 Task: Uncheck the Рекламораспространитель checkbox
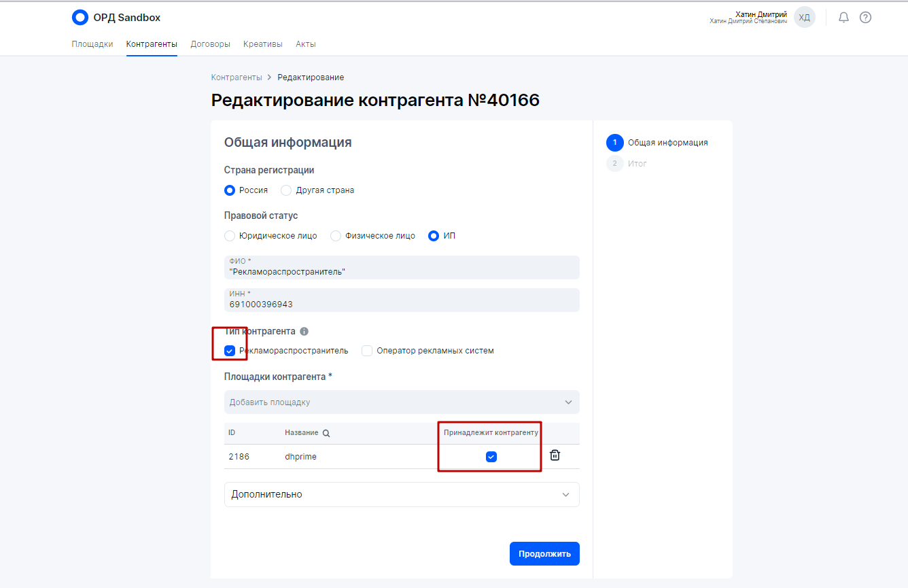[x=230, y=351]
